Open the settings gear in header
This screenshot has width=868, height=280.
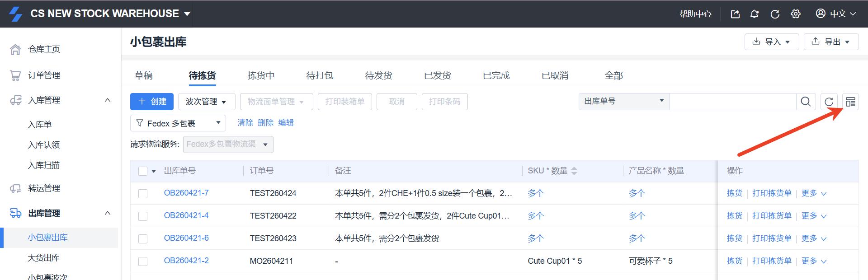point(796,14)
